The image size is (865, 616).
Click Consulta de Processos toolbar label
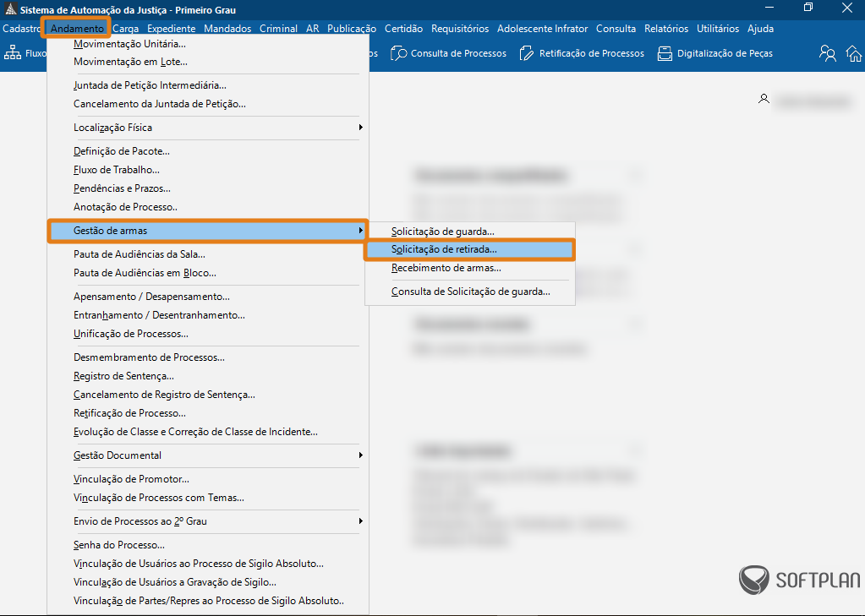(x=458, y=53)
